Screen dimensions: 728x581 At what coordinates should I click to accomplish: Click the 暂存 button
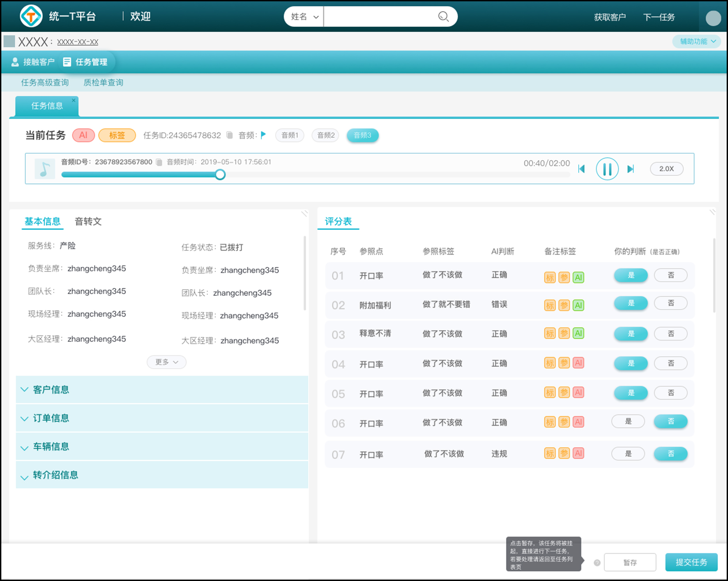pos(629,562)
